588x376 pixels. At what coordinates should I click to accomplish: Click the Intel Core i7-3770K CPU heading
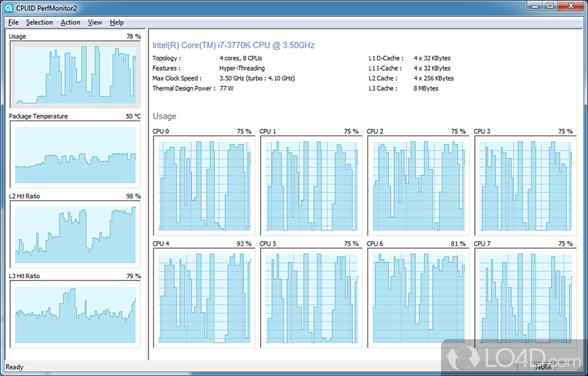[233, 46]
